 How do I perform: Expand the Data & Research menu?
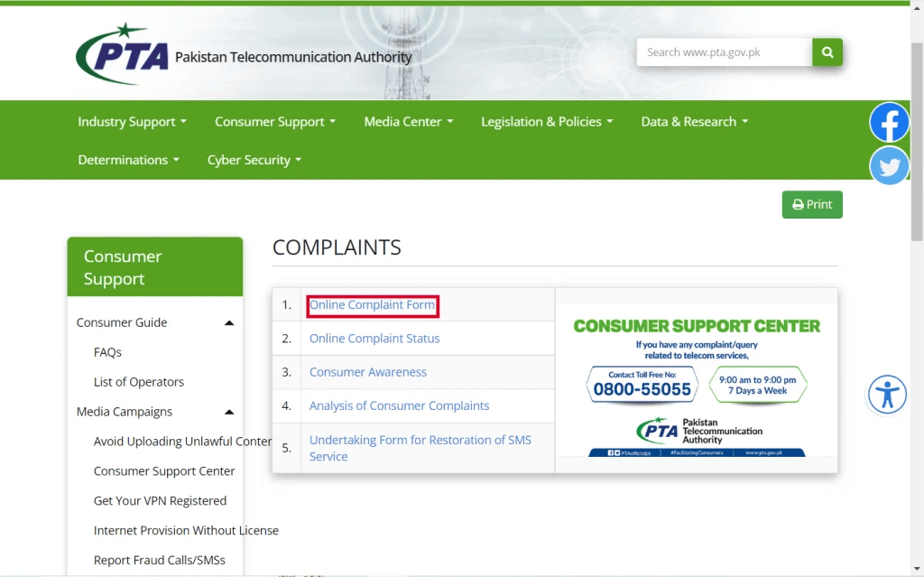coord(695,122)
